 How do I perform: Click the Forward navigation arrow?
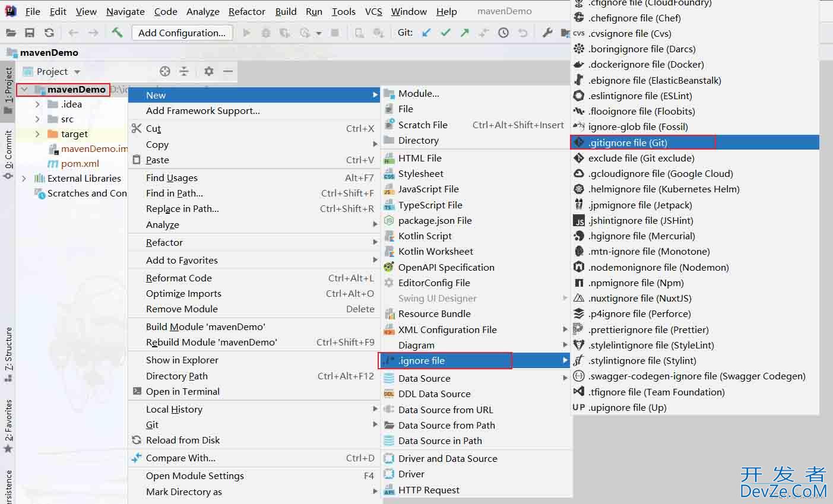point(93,33)
